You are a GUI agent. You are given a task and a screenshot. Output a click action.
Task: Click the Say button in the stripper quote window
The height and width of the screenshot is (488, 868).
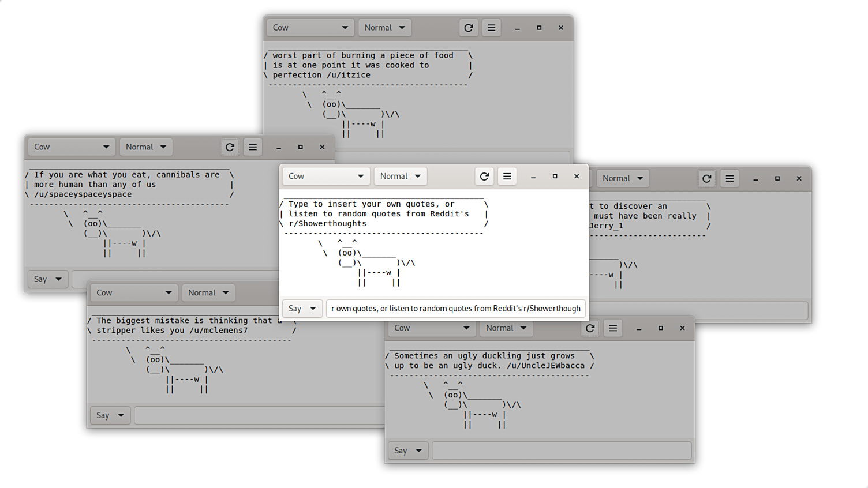coord(110,415)
